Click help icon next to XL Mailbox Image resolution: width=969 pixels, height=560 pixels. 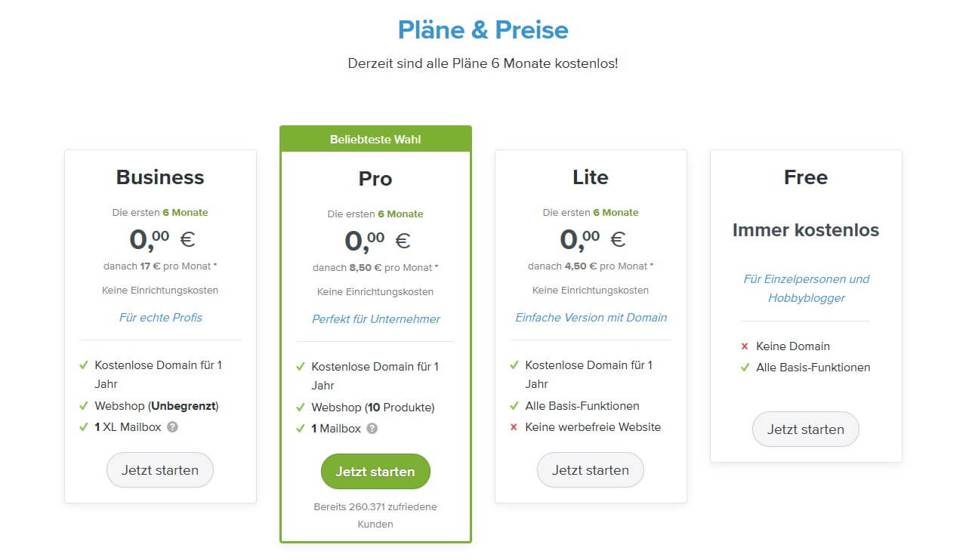click(x=172, y=427)
